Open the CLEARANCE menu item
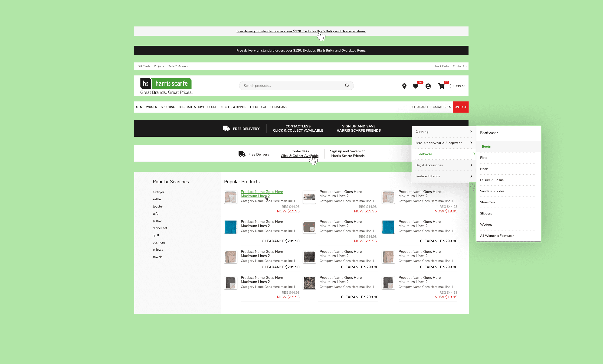 [420, 107]
